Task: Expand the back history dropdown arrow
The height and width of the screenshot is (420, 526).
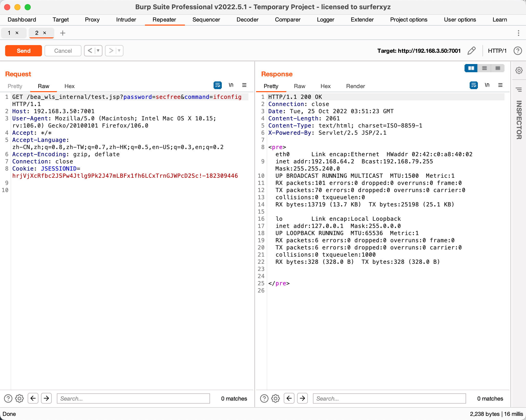Action: coord(98,51)
